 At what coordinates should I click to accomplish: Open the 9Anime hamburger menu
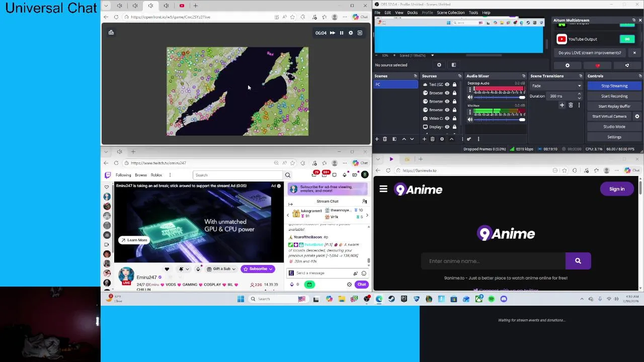click(383, 190)
